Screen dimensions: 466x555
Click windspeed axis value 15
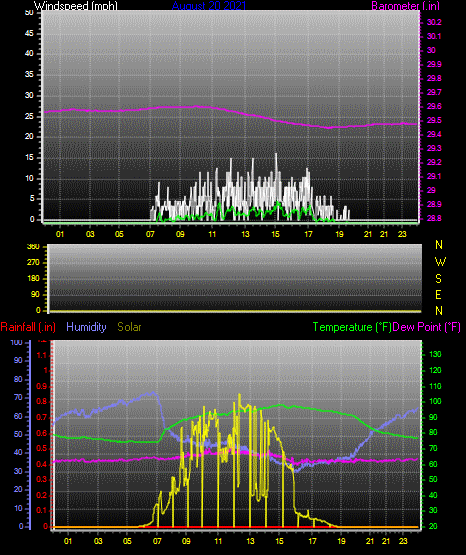pyautogui.click(x=29, y=158)
